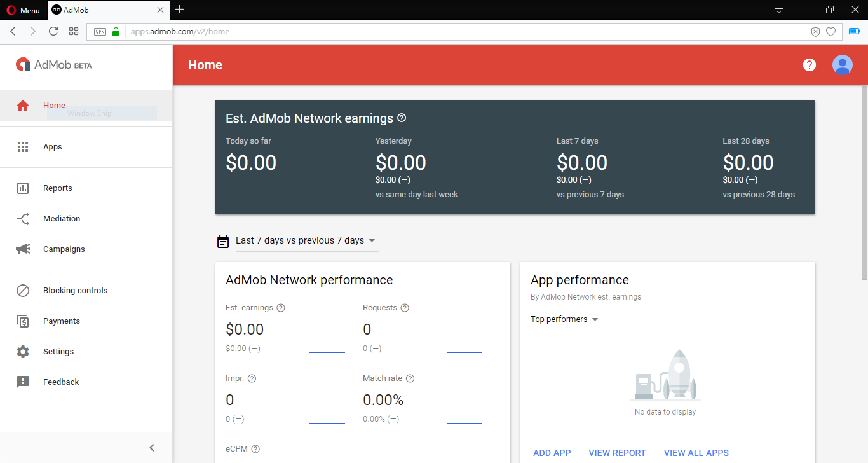Toggle the VPN badge in address bar

coord(100,32)
